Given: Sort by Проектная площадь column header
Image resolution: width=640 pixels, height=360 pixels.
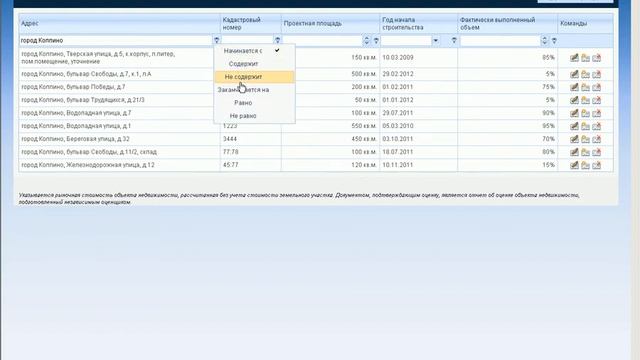Looking at the screenshot, I should point(331,24).
